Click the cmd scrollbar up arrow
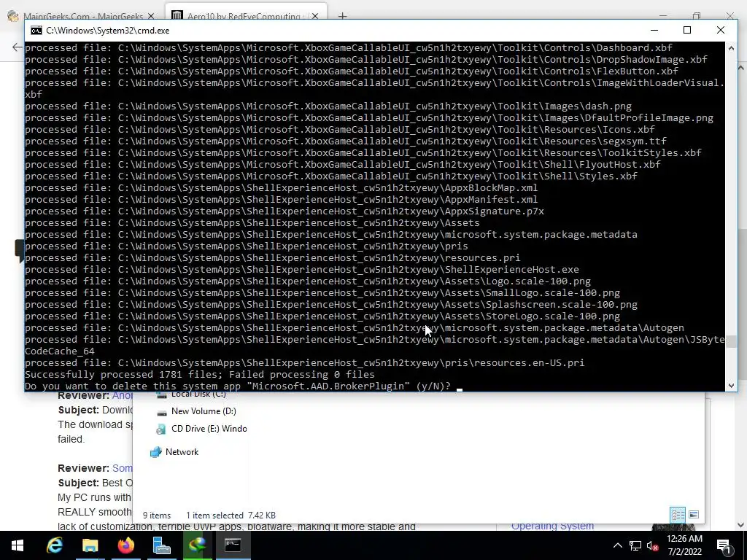This screenshot has height=560, width=747. point(731,47)
